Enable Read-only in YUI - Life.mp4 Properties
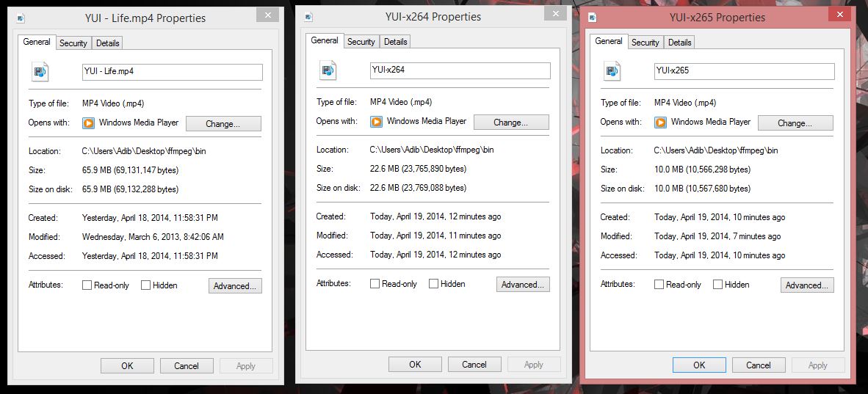 point(87,285)
